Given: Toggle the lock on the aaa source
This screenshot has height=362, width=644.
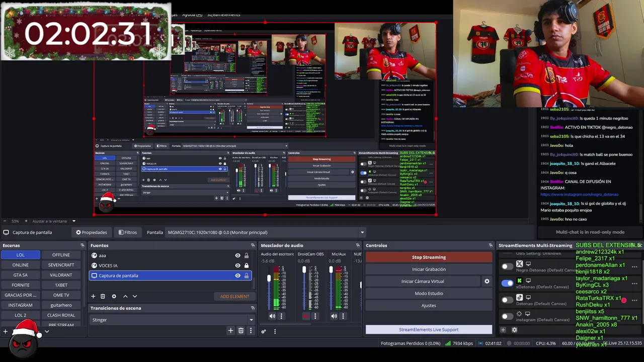Looking at the screenshot, I should 247,255.
